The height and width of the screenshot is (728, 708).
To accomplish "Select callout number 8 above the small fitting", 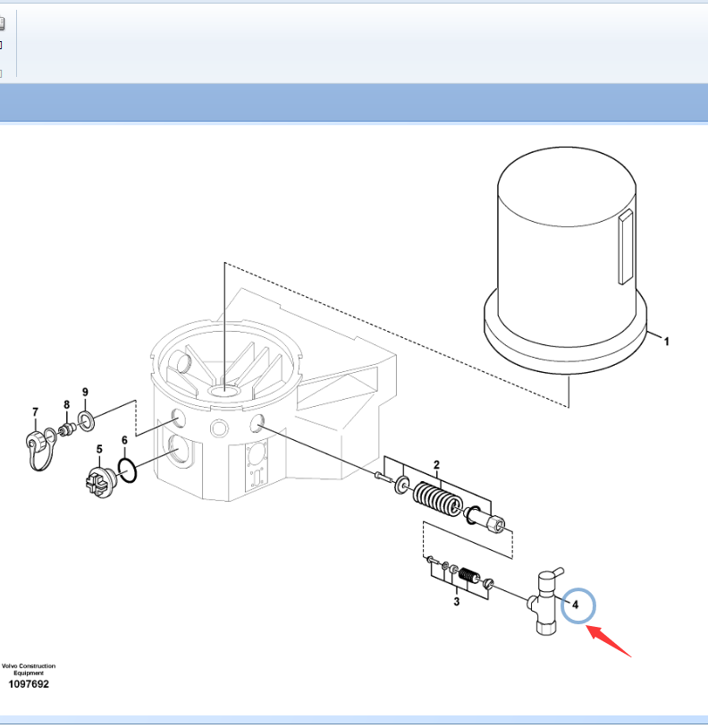I will click(66, 404).
